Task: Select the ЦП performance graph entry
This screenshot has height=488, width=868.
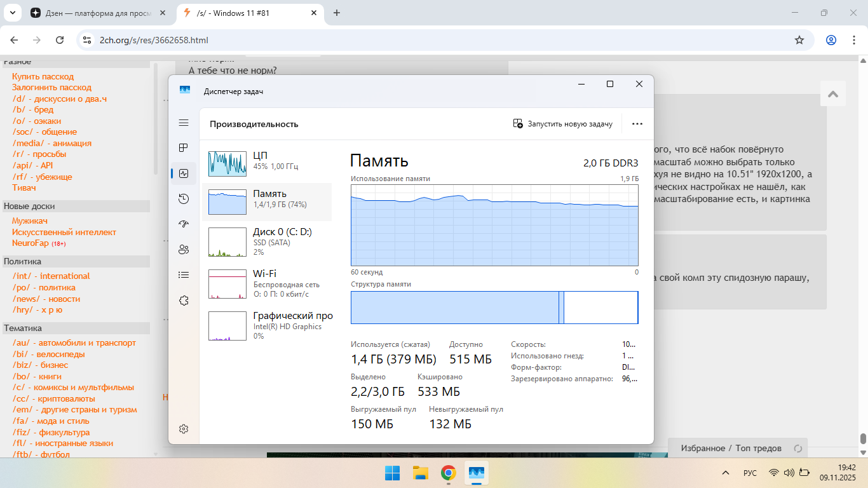Action: coord(267,163)
